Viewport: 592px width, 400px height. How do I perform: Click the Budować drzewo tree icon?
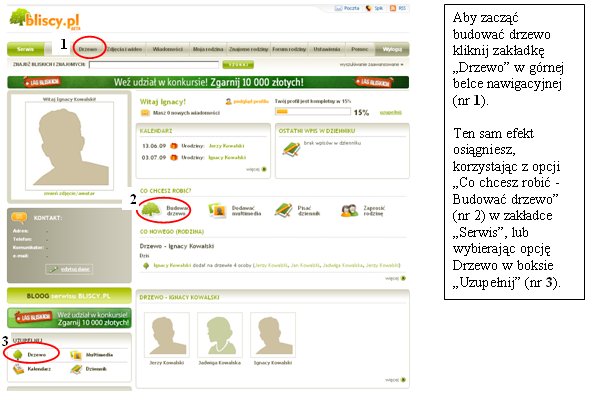click(x=151, y=210)
